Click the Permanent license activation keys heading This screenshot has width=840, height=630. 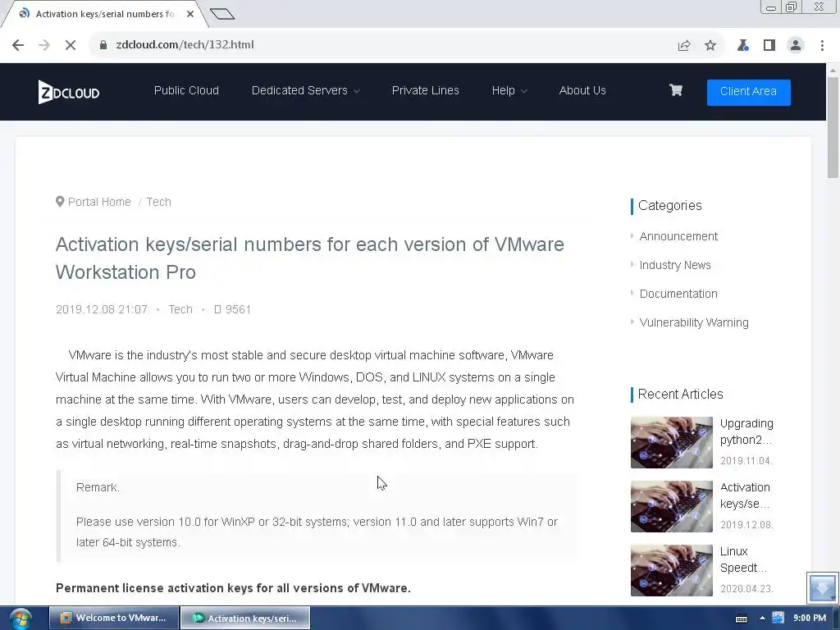233,588
